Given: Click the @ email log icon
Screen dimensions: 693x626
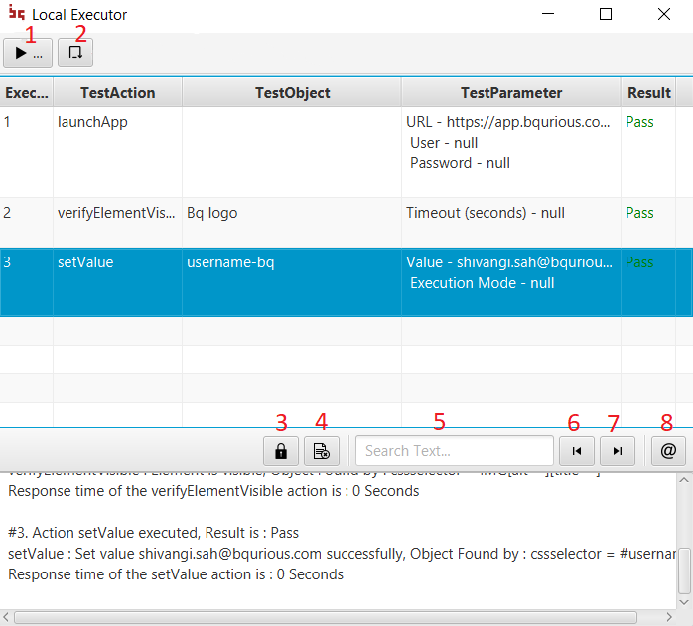Looking at the screenshot, I should [x=668, y=451].
